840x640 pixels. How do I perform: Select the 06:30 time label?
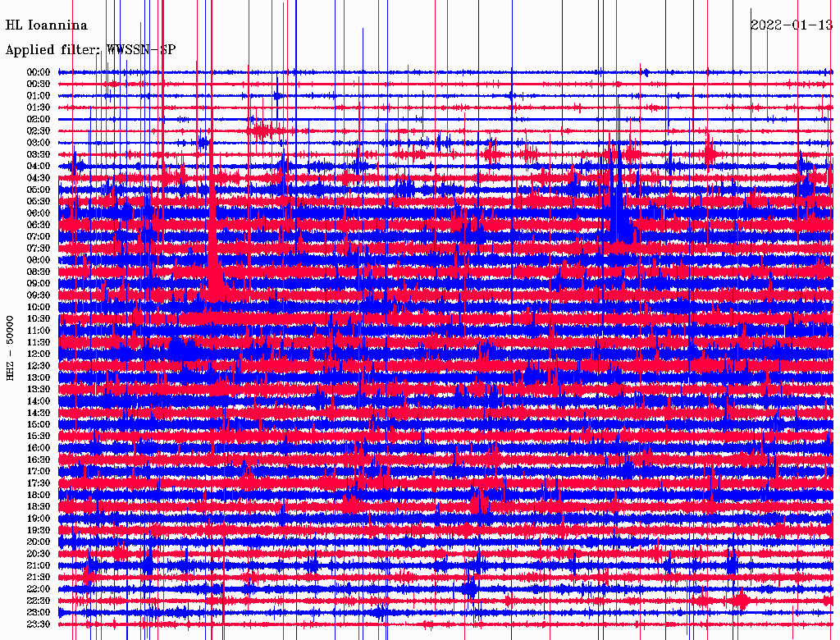click(x=39, y=225)
